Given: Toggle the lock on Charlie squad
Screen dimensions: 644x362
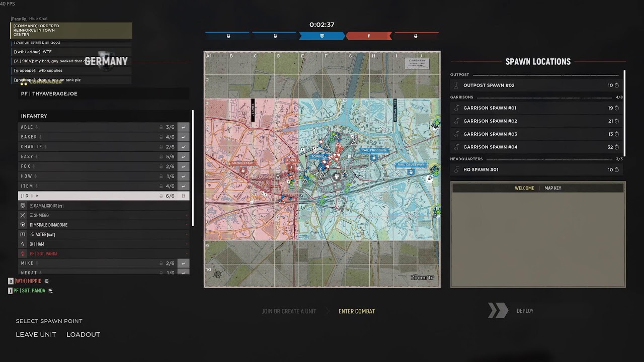Looking at the screenshot, I should [162, 147].
